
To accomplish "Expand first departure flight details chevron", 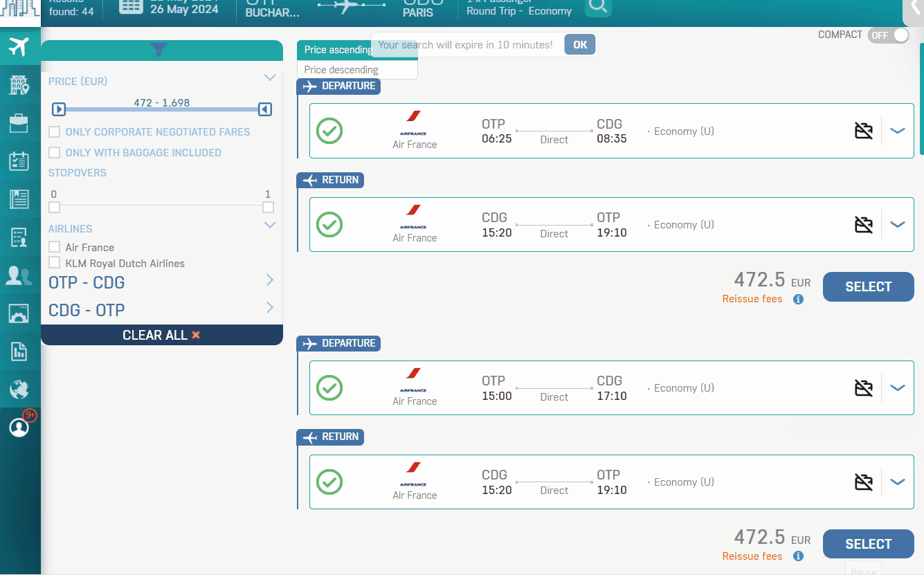I will pyautogui.click(x=898, y=130).
